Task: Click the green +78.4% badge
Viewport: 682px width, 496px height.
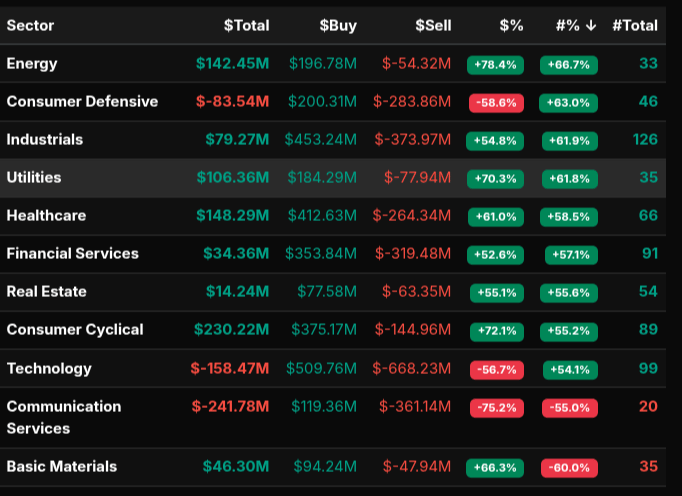Action: (496, 65)
